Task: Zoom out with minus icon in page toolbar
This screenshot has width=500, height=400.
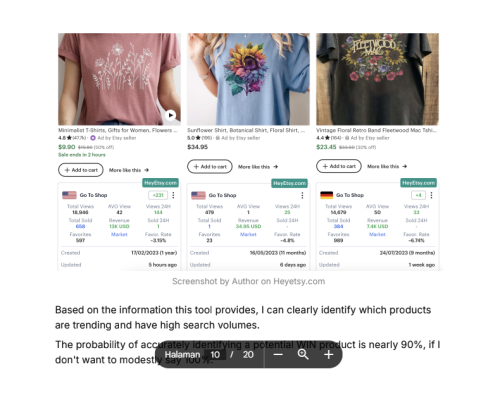Action: coord(278,355)
